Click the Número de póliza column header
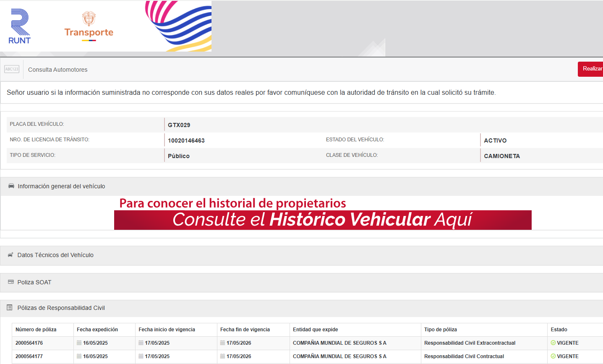This screenshot has height=364, width=603. point(36,330)
